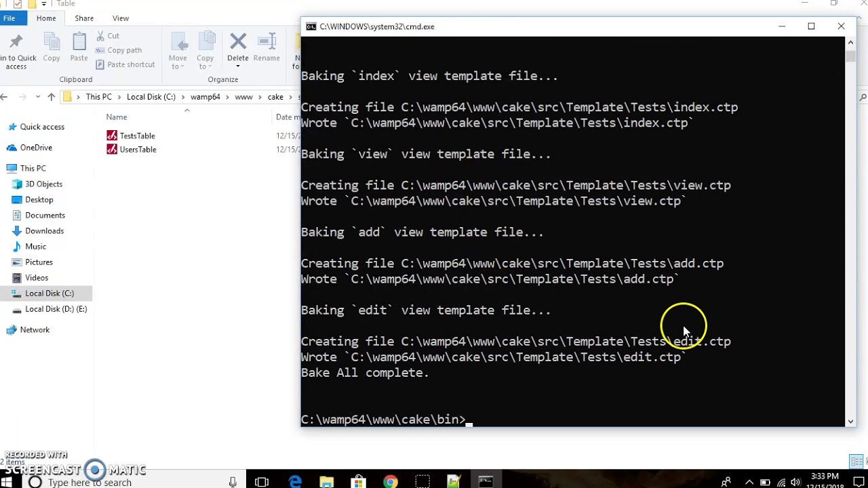The image size is (868, 488).
Task: Open the Action Center notifications icon
Action: (859, 482)
